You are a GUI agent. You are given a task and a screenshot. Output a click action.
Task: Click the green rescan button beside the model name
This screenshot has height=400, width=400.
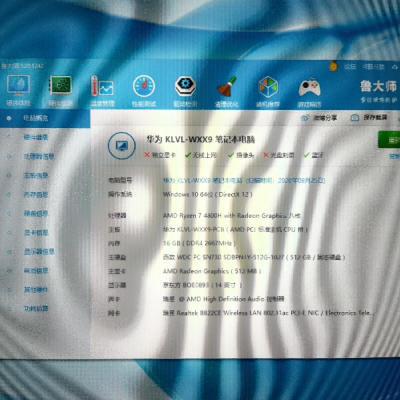pos(389,140)
